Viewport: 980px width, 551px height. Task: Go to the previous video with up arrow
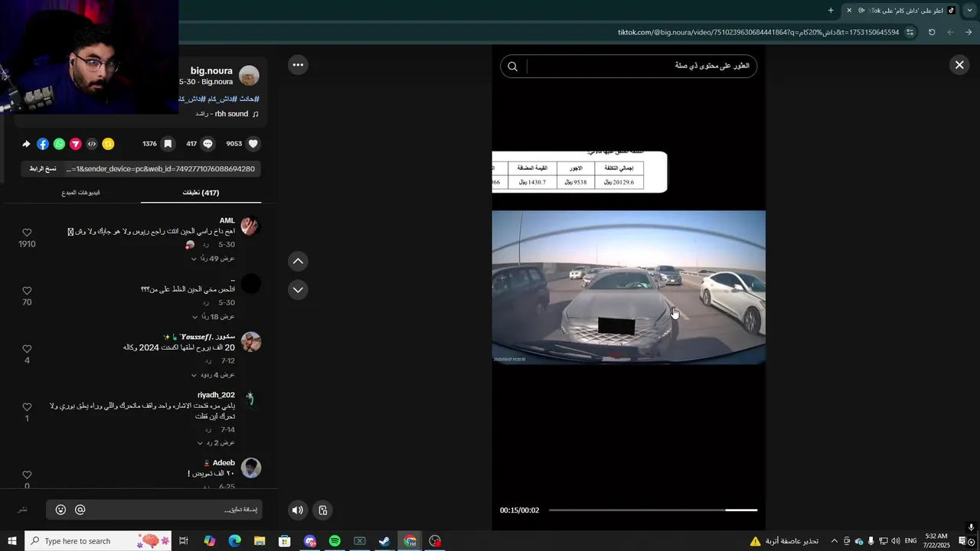tap(298, 262)
